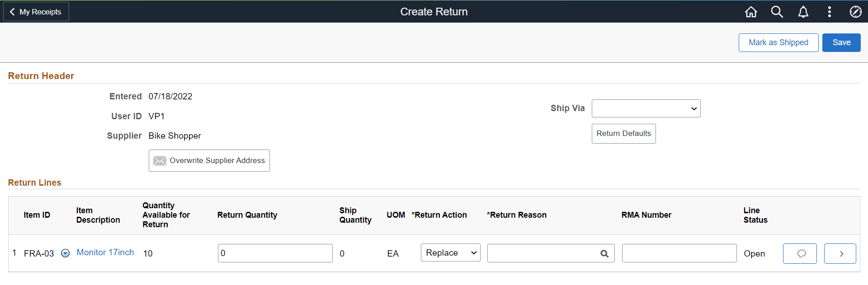Open the Replace Return Action dropdown
The image size is (868, 285).
click(x=450, y=252)
